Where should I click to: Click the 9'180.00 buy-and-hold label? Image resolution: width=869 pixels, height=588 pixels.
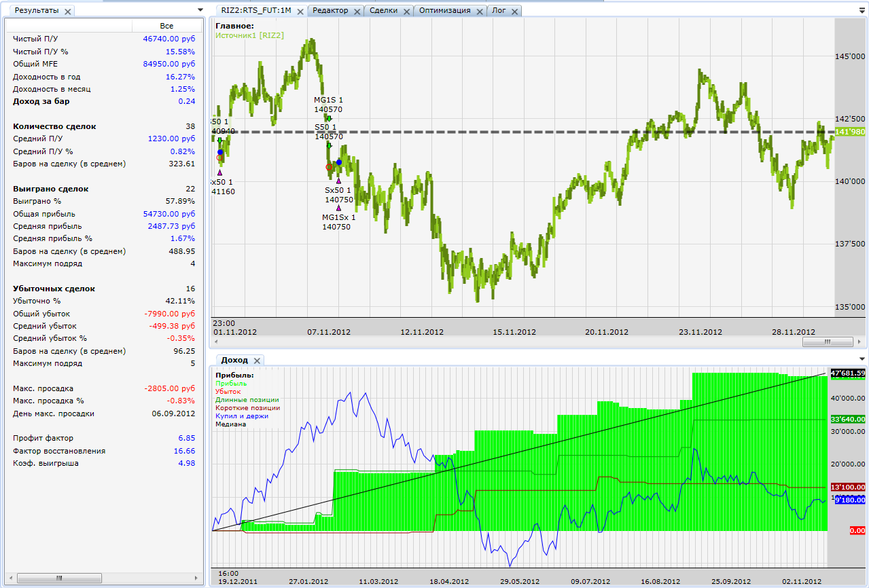pos(849,500)
